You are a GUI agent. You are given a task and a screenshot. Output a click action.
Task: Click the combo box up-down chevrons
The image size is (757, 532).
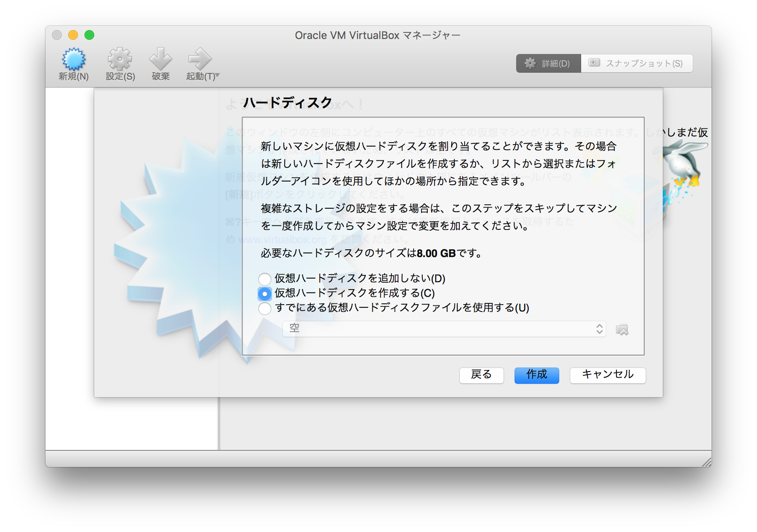pyautogui.click(x=599, y=329)
